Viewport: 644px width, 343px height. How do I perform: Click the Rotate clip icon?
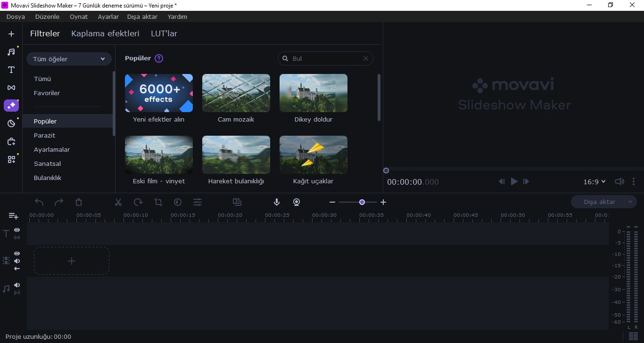pyautogui.click(x=138, y=202)
